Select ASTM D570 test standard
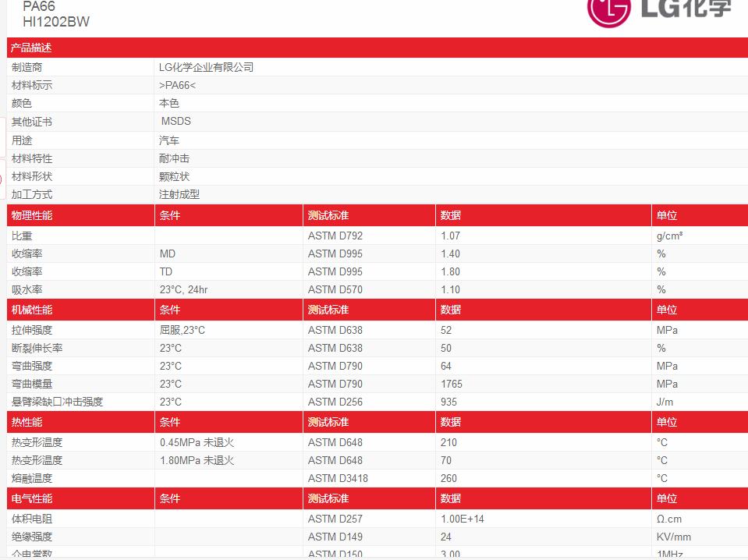748x560 pixels. [x=335, y=289]
